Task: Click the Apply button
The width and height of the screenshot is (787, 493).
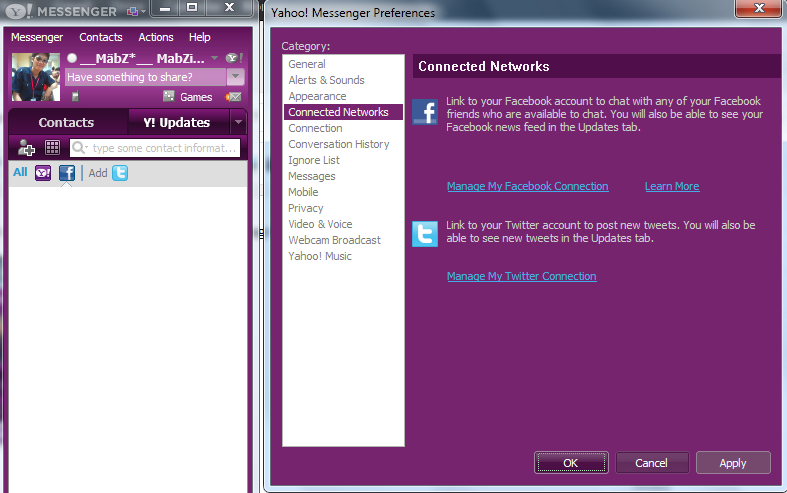Action: [733, 463]
